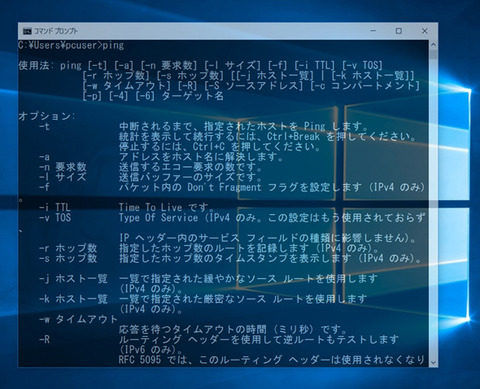Screen dimensions: 480x389
Task: Click the -r ホップ数 option label
Action: pos(68,248)
